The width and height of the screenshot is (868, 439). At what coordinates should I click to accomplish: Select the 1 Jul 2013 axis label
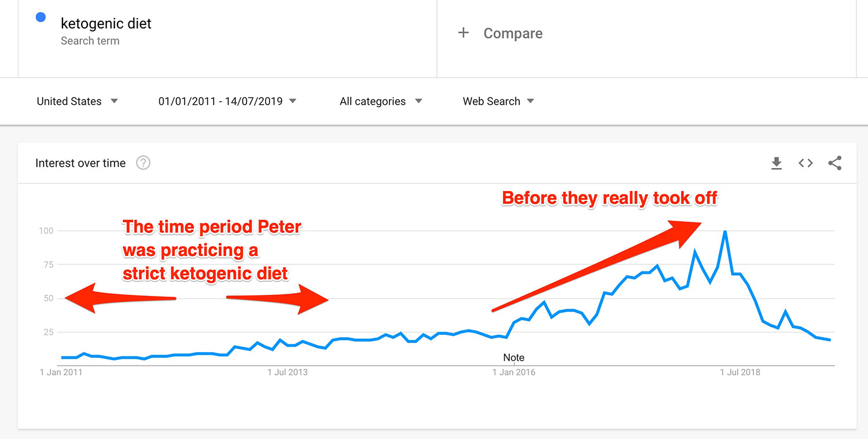pos(288,372)
